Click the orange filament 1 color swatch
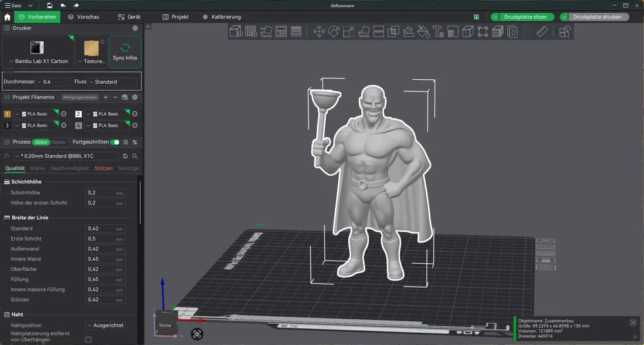The image size is (644, 345). 7,114
